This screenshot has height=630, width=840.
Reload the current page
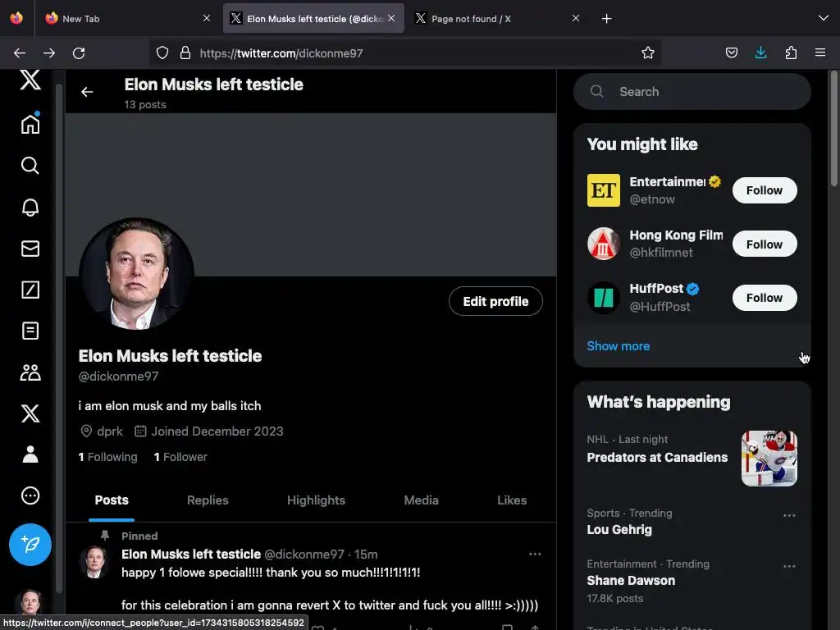[79, 53]
